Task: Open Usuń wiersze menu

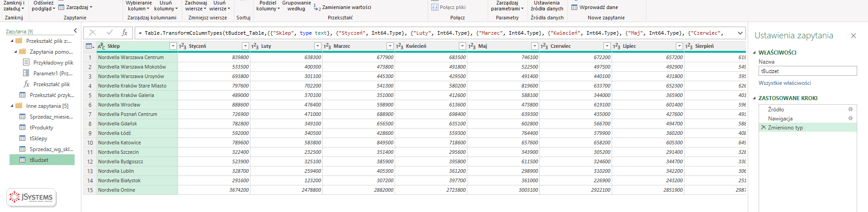Action: [220, 6]
